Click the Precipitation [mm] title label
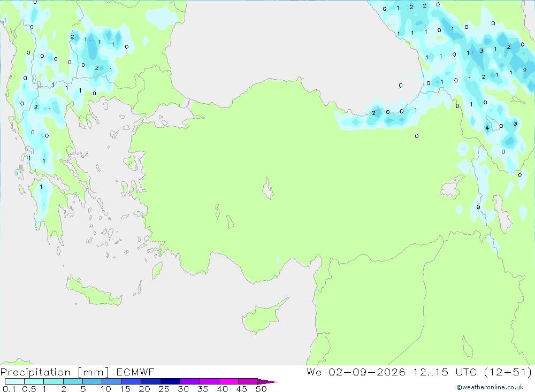This screenshot has width=535, height=392. [x=55, y=372]
